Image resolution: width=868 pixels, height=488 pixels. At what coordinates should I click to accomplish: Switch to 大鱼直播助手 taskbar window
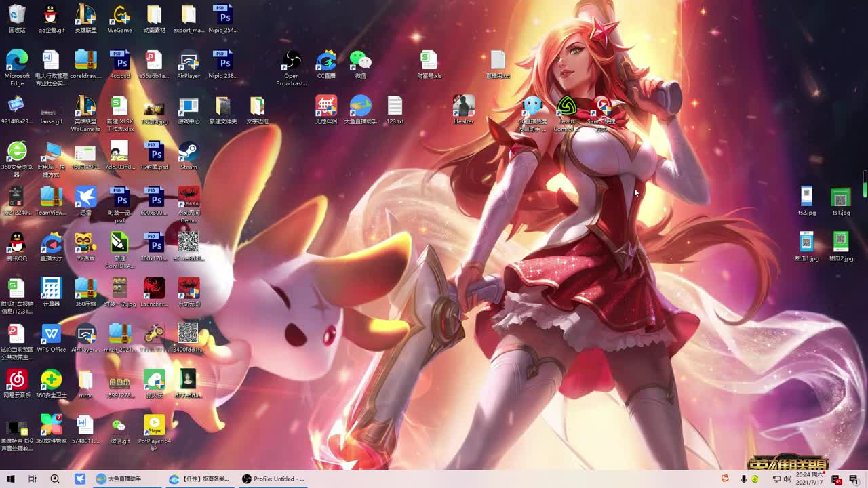pos(127,479)
